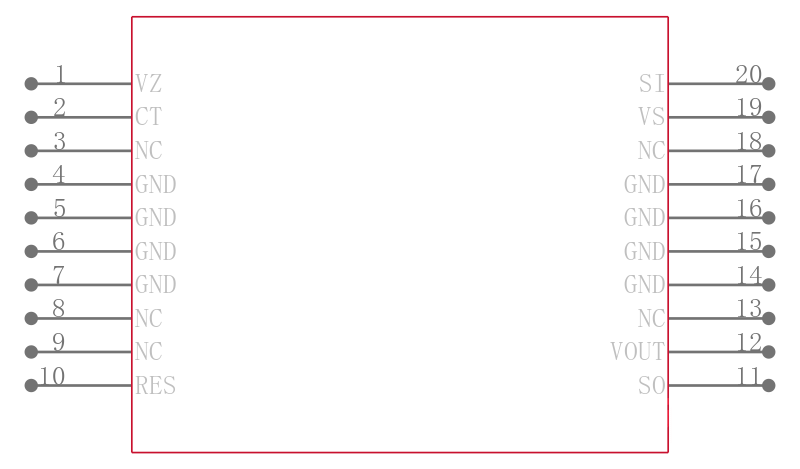The height and width of the screenshot is (469, 800).
Task: Click pin number 14 on right side
Action: pos(748,276)
